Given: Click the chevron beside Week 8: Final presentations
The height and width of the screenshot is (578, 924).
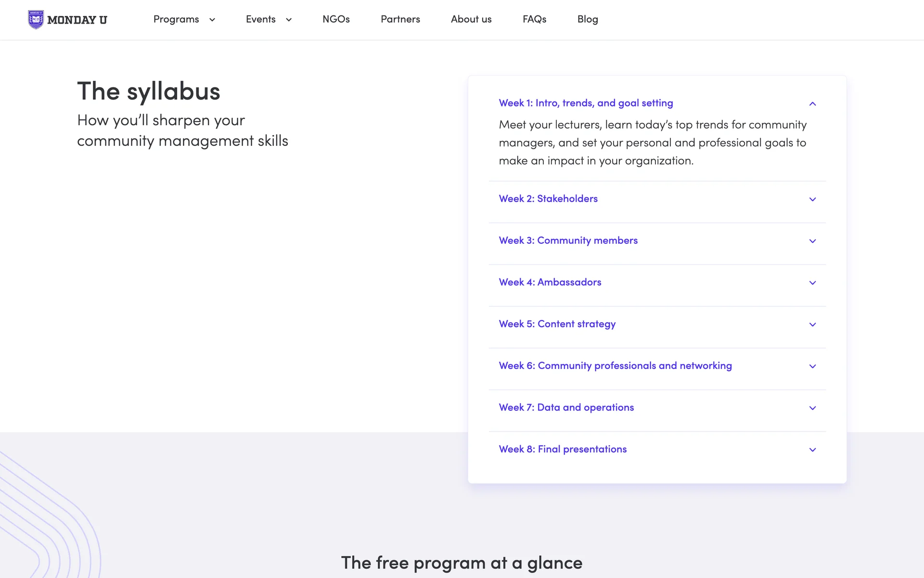Looking at the screenshot, I should [x=812, y=450].
